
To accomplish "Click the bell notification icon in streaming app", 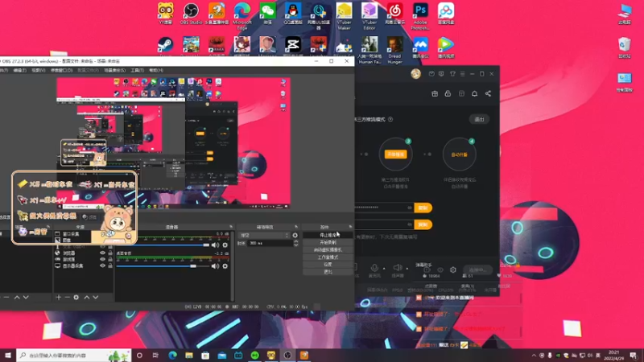I will (474, 93).
